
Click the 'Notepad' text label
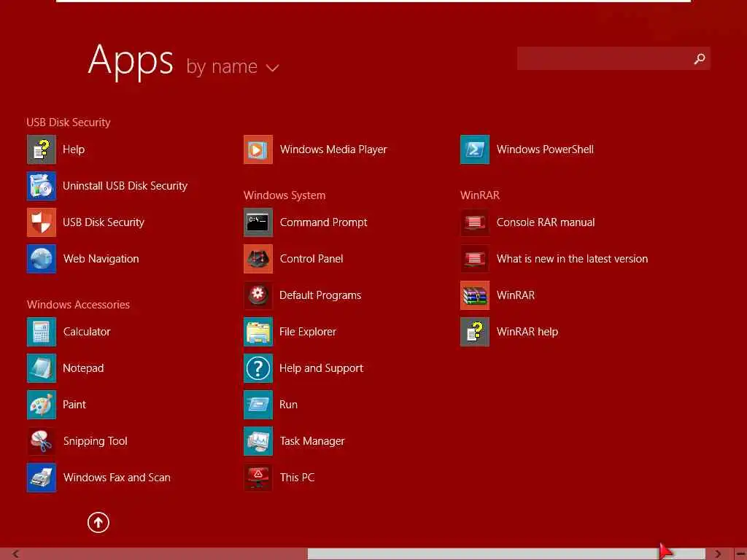pyautogui.click(x=83, y=368)
